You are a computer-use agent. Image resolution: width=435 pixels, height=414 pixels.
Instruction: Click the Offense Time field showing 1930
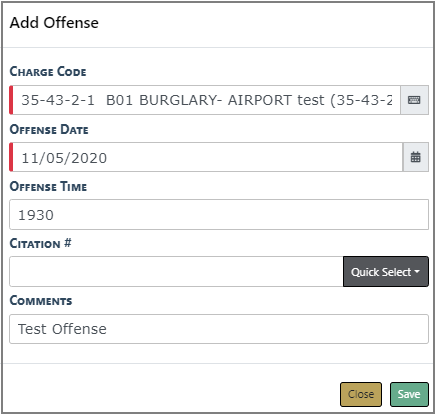219,215
